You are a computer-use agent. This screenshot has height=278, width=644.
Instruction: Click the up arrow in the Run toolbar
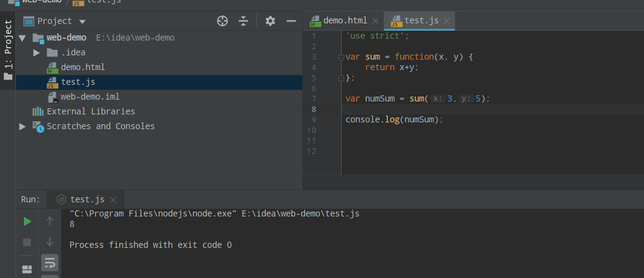50,221
